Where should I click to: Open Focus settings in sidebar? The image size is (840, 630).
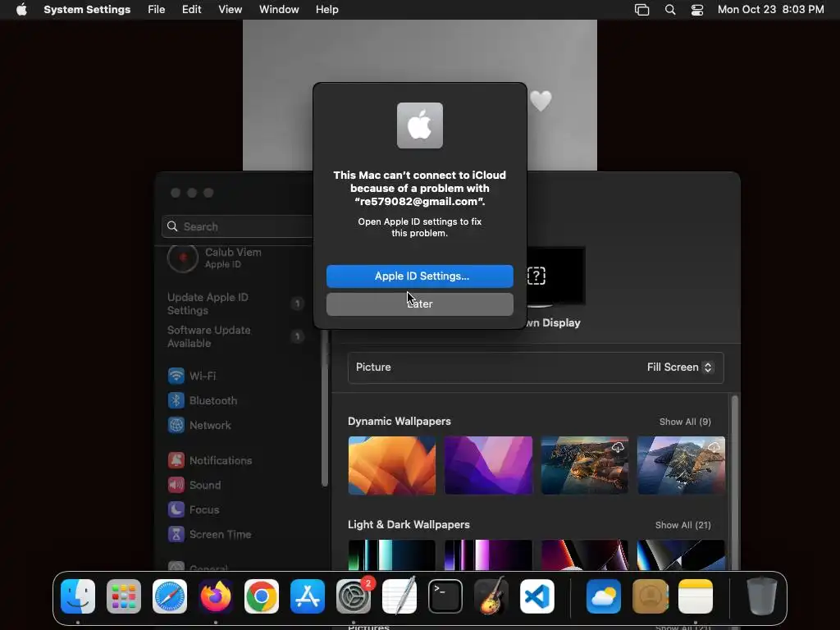click(x=194, y=509)
